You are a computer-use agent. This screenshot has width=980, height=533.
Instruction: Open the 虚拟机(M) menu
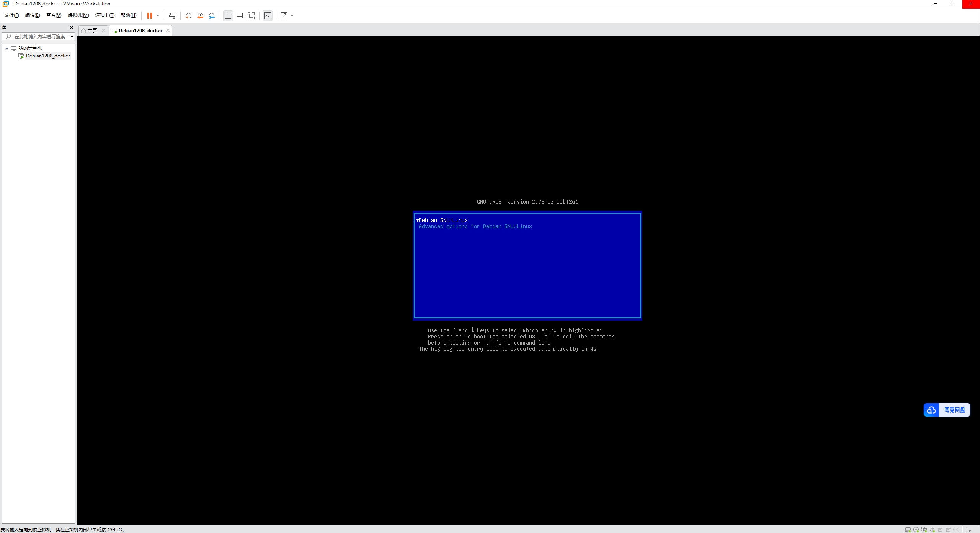pos(78,15)
